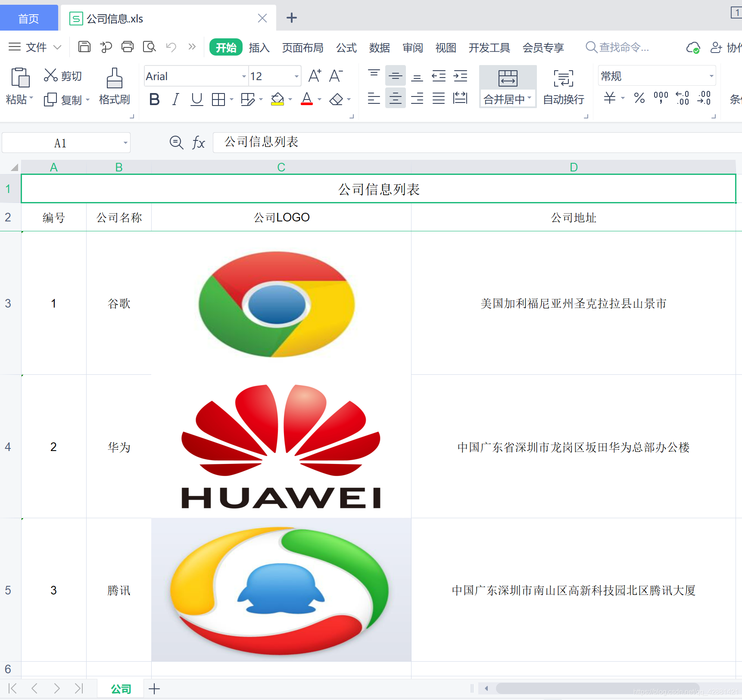Toggle vertical middle alignment
This screenshot has width=742, height=700.
click(396, 76)
